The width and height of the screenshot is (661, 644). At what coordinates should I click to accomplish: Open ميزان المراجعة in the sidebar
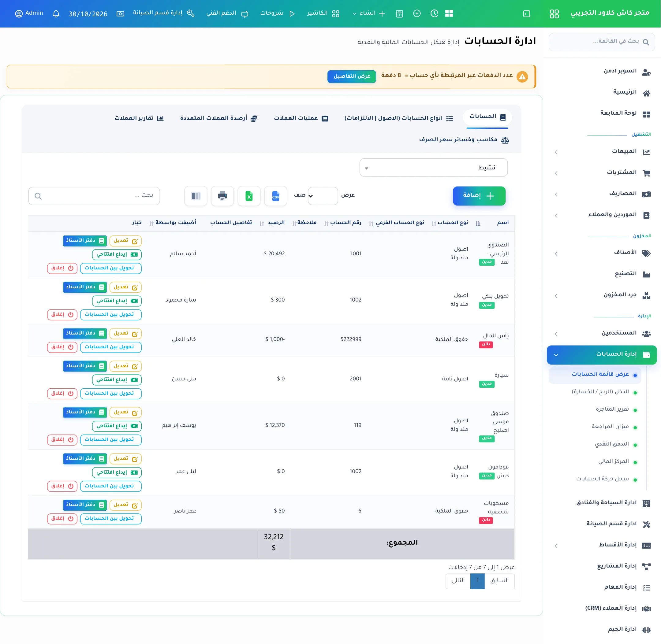[x=610, y=427]
